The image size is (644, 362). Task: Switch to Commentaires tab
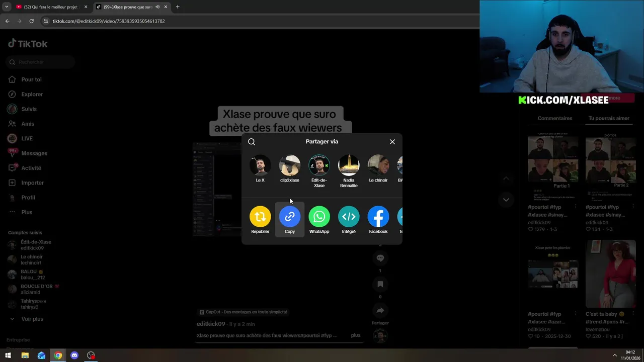click(x=555, y=118)
